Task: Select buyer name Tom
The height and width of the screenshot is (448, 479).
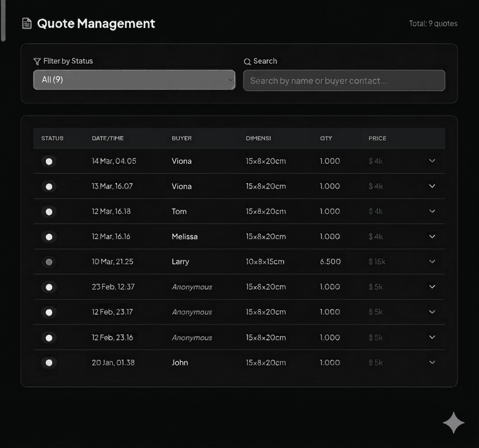Action: (179, 211)
